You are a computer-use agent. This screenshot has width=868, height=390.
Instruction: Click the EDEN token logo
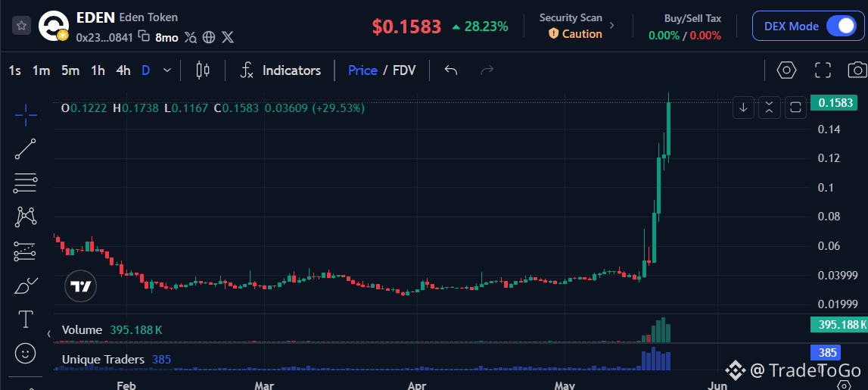tap(54, 27)
